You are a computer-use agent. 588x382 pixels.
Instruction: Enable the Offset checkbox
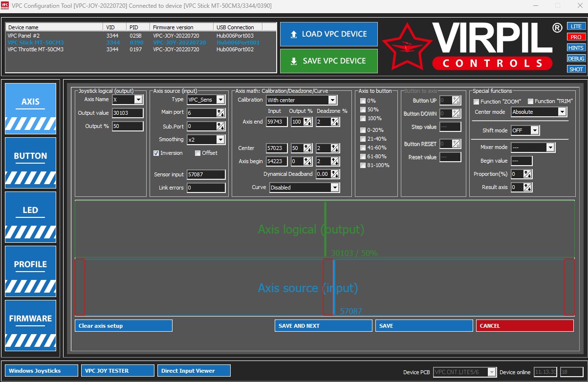[x=198, y=153]
